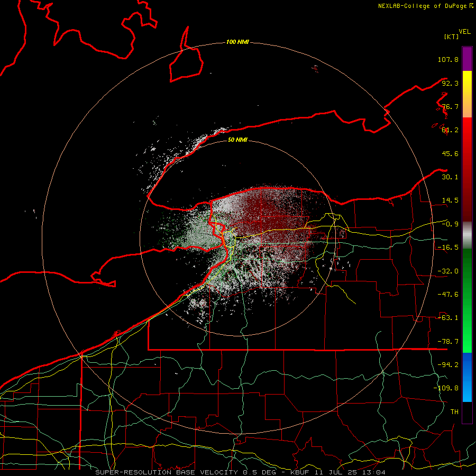Click the 61.2 scale value

click(450, 130)
